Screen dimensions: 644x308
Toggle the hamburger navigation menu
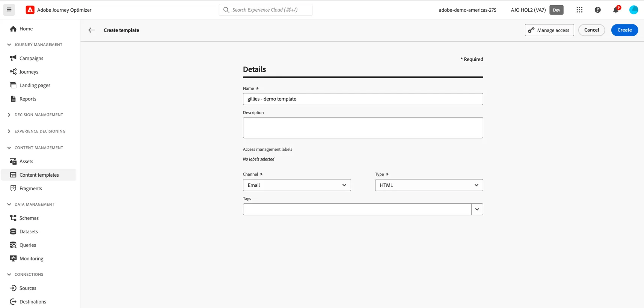[x=9, y=10]
